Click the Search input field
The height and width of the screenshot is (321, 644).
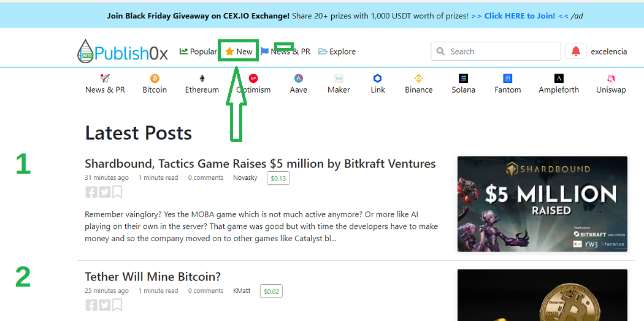(496, 52)
